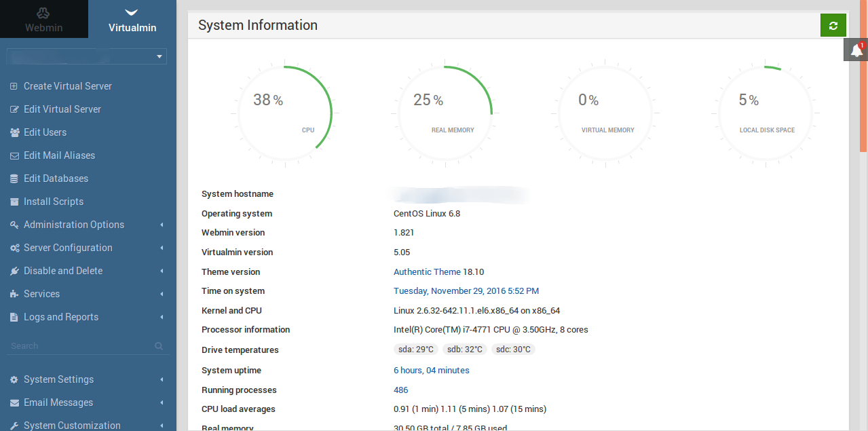The height and width of the screenshot is (431, 868).
Task: Click the System Customization wrench icon
Action: pyautogui.click(x=14, y=426)
